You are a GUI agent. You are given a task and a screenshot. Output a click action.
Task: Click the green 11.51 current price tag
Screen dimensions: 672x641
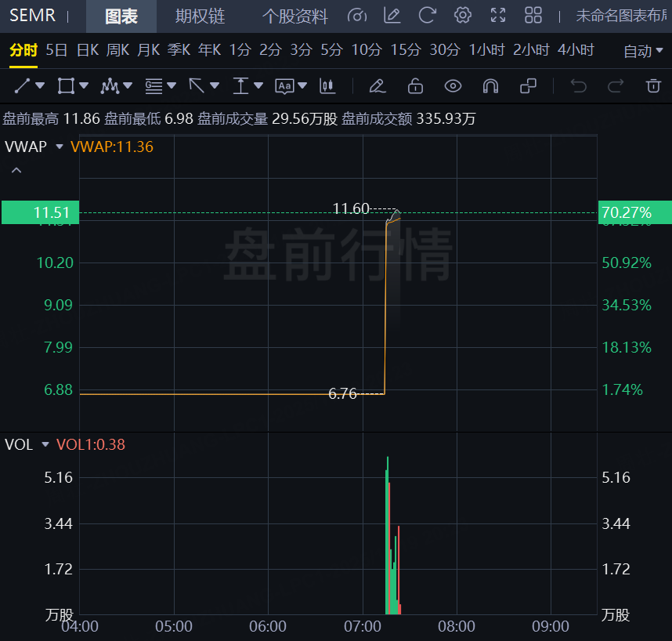(x=40, y=212)
